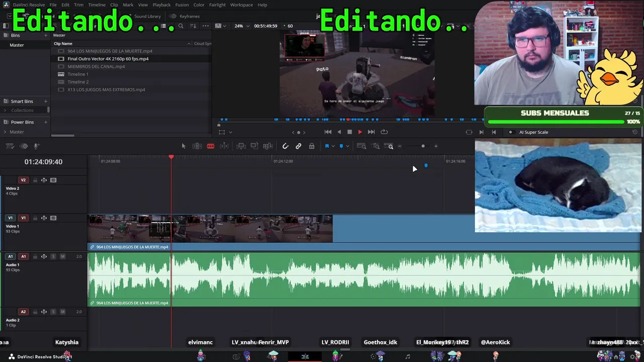644x362 pixels.
Task: Choose the Dynamic Trim Mode tool
Action: pos(224,146)
